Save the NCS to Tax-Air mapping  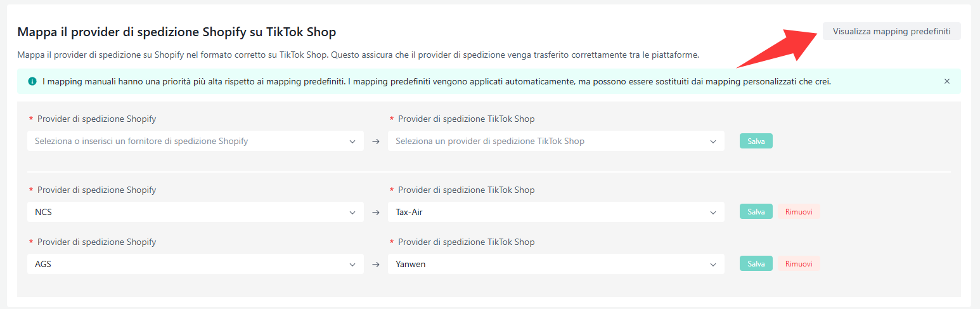coord(756,212)
